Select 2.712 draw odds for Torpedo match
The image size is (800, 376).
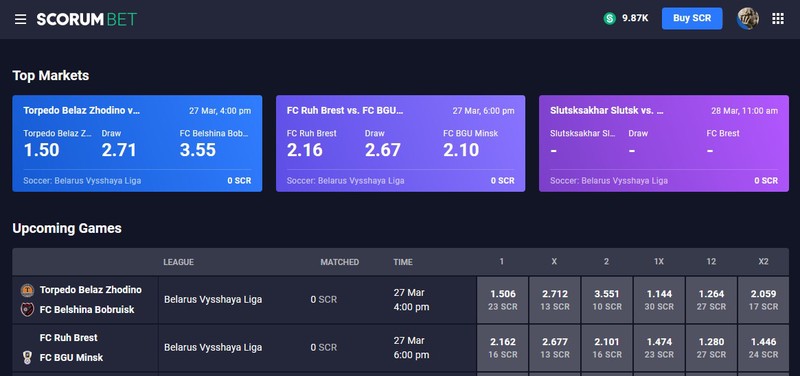555,299
